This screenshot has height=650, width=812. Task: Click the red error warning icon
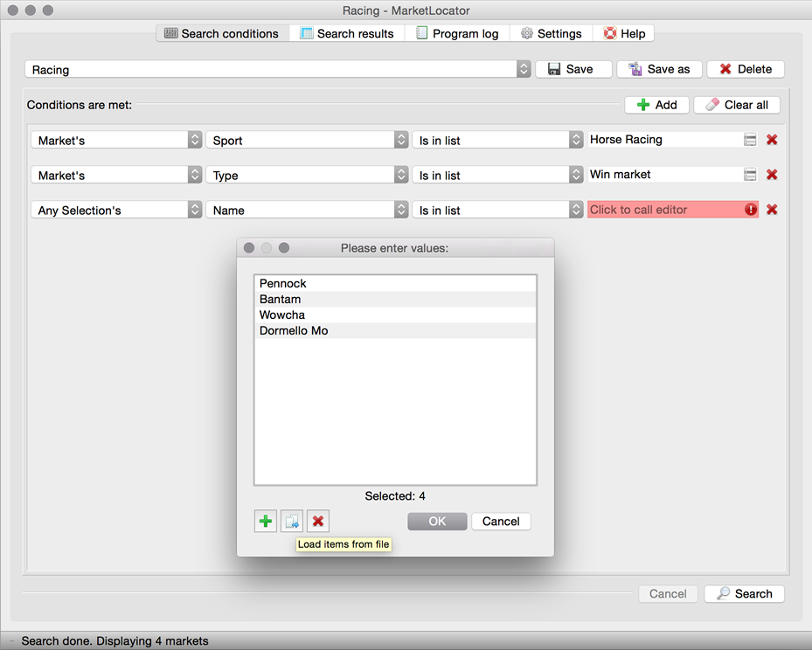[750, 210]
